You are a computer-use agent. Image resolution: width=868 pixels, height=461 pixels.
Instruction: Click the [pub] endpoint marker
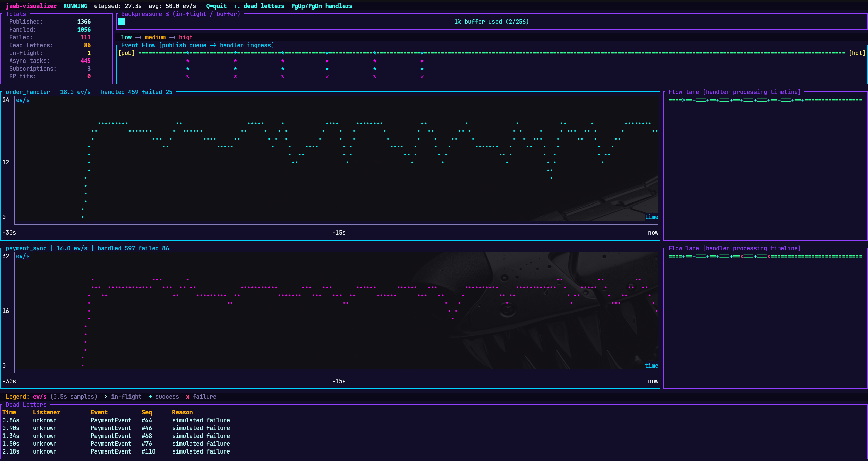tap(126, 53)
